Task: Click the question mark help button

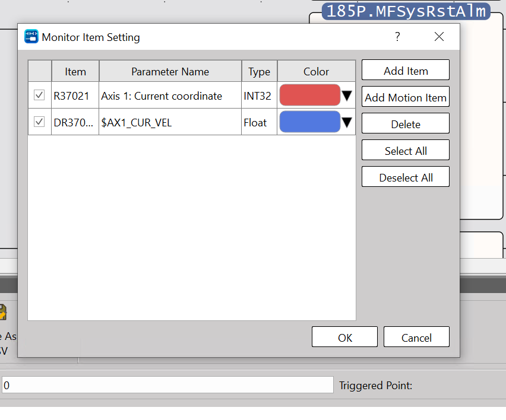Action: coord(397,37)
